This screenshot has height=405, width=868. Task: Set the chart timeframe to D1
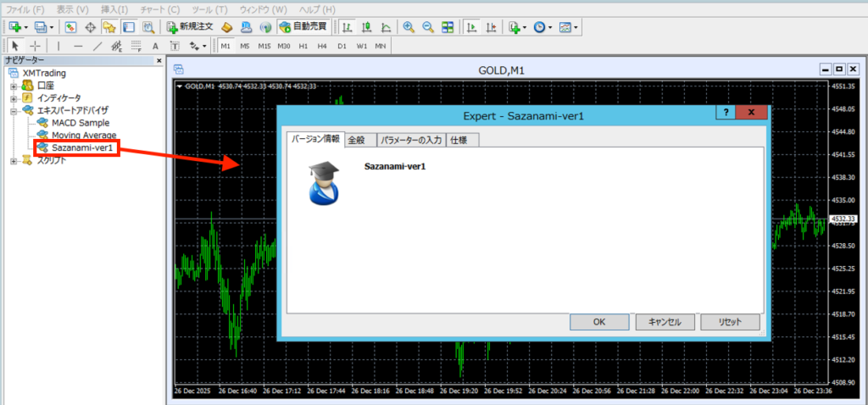342,46
